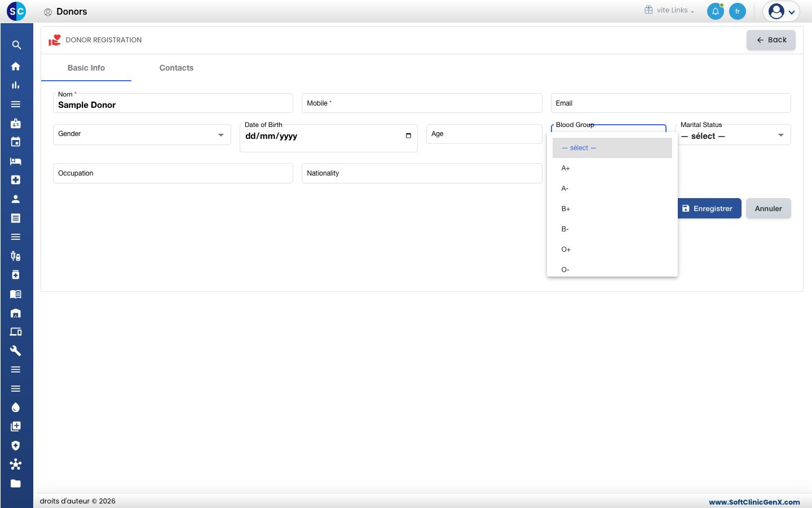Select the '— sélect —' blood group option
Image resolution: width=812 pixels, height=508 pixels.
click(612, 148)
